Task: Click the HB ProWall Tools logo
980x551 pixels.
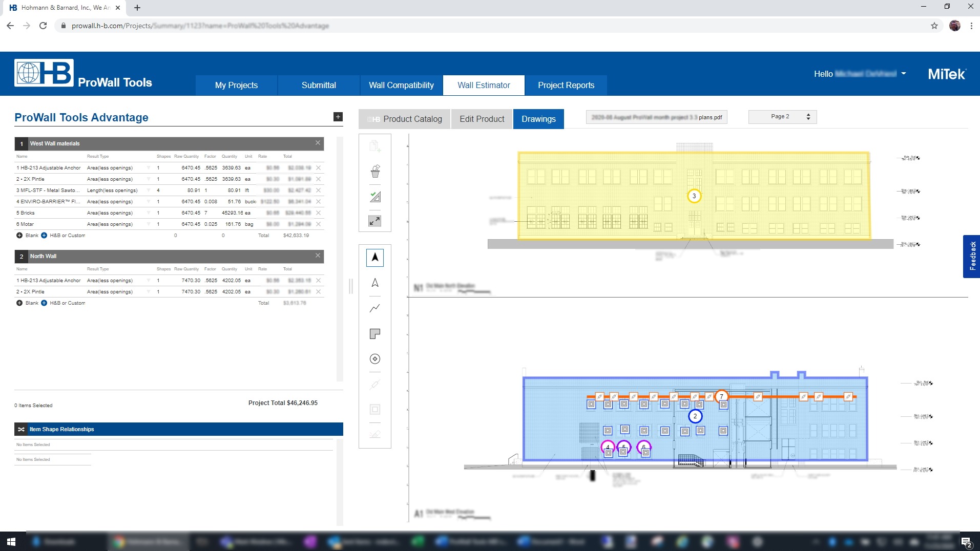Action: [x=83, y=74]
